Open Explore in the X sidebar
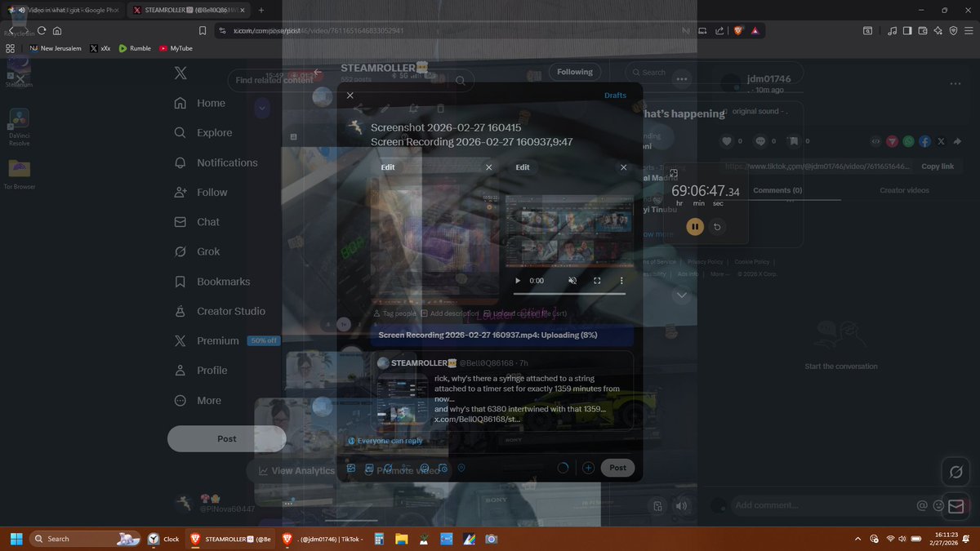 point(204,132)
